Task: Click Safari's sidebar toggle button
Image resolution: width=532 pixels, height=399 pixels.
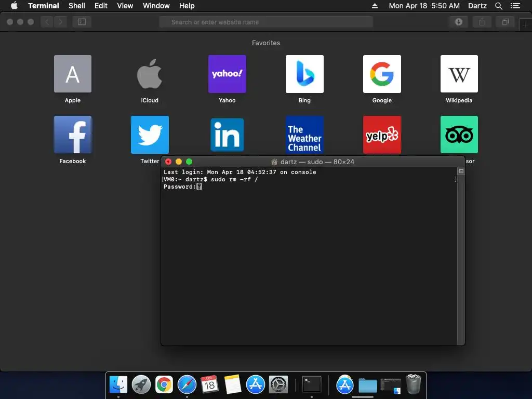Action: (82, 22)
